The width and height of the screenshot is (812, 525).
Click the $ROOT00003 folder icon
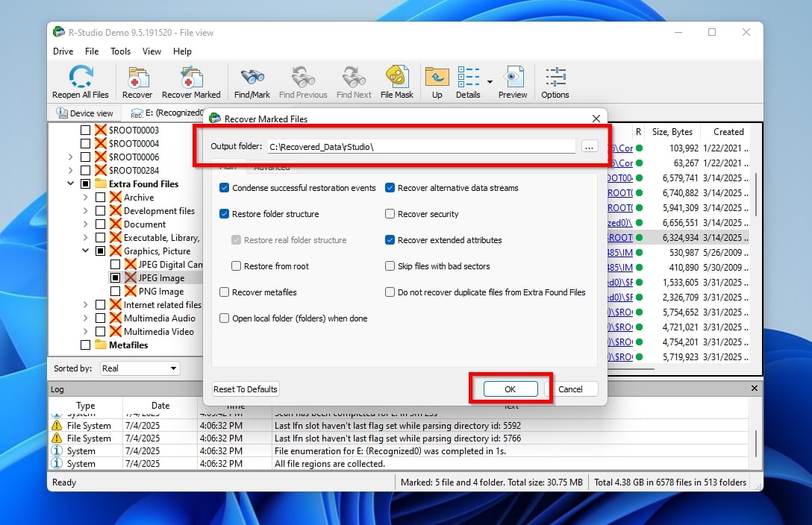tap(101, 130)
